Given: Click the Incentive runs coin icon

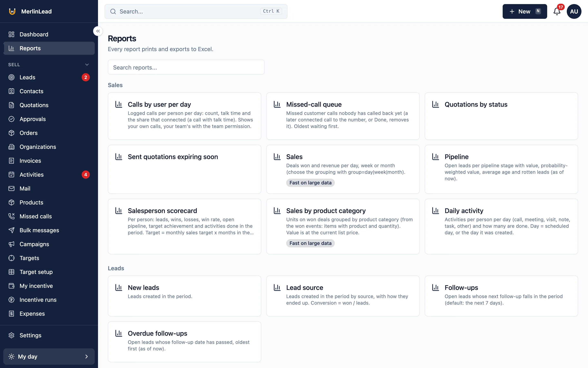Looking at the screenshot, I should [11, 300].
